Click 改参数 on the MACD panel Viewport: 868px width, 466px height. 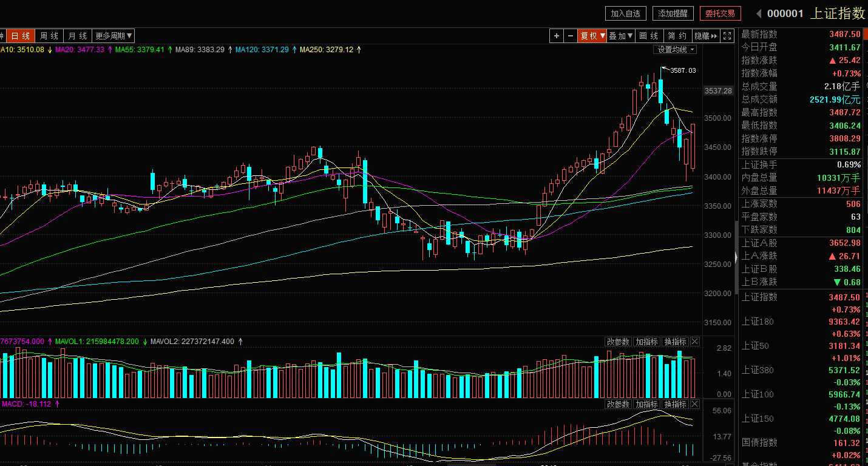click(619, 404)
